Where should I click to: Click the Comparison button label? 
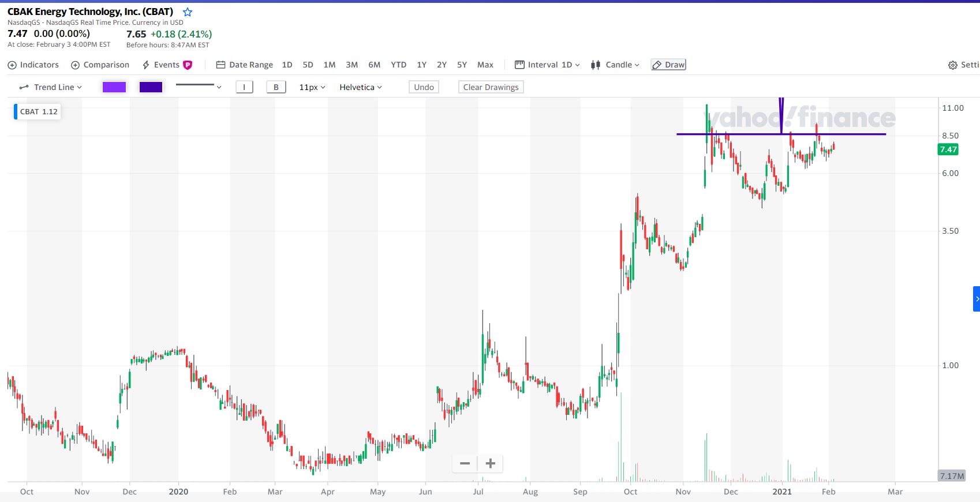coord(106,65)
